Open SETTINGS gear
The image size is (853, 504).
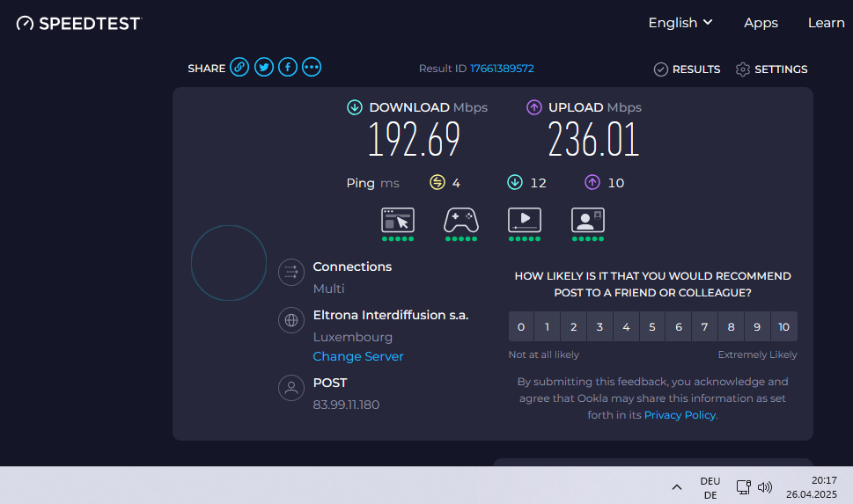[771, 69]
